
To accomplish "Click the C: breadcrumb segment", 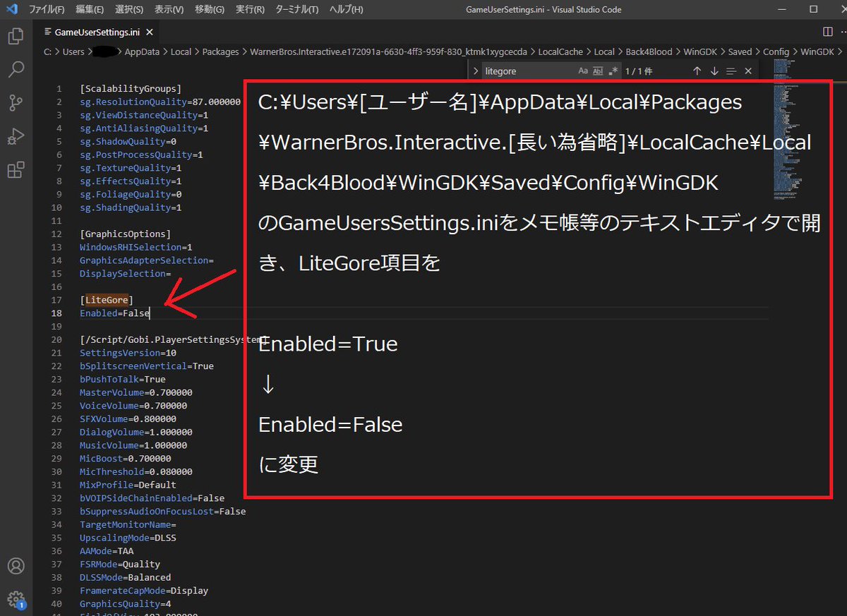I will (48, 52).
